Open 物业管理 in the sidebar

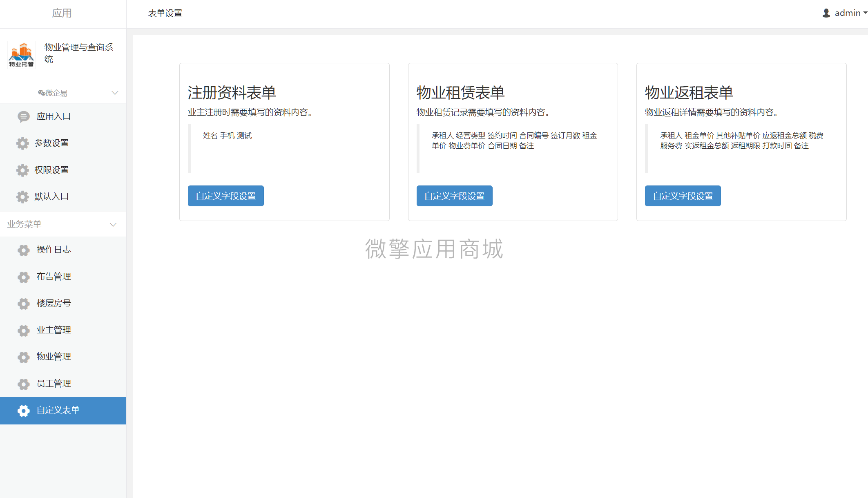(63, 357)
